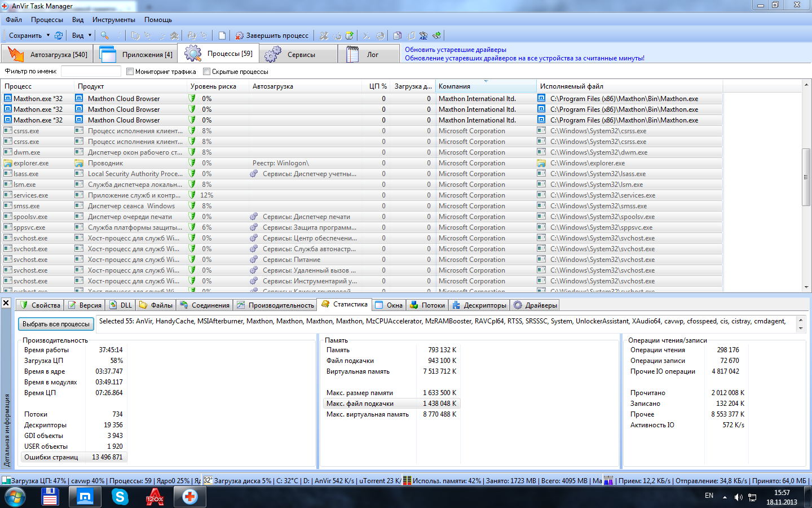Viewport: 812px width, 508px height.
Task: Select the dwm.exe process row
Action: coord(362,152)
